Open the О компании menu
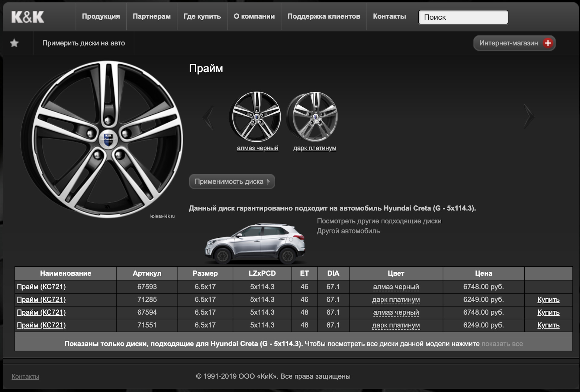This screenshot has width=580, height=392. 254,16
